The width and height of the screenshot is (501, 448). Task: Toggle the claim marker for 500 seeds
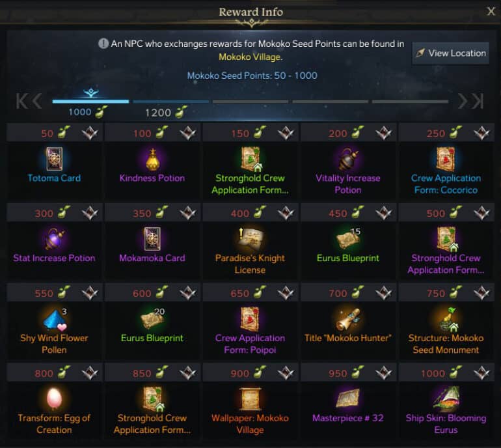pyautogui.click(x=482, y=213)
